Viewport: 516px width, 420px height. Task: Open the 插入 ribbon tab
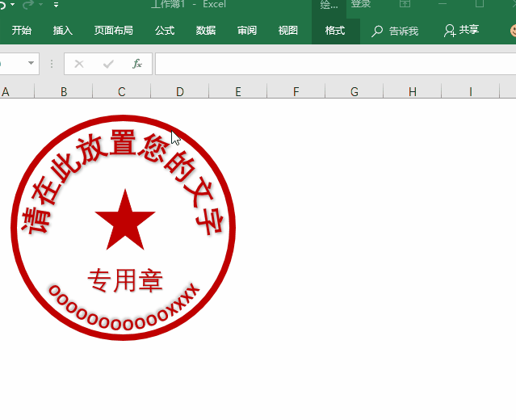click(62, 31)
